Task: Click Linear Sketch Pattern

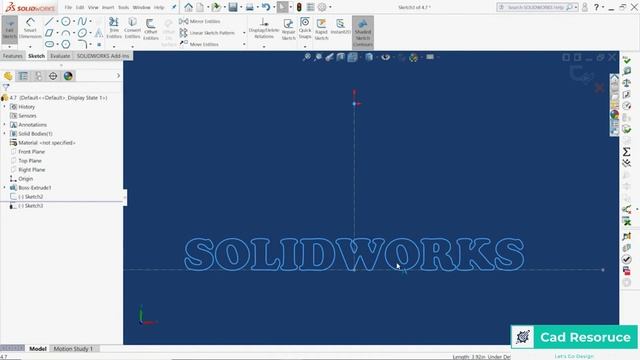Action: pyautogui.click(x=207, y=33)
